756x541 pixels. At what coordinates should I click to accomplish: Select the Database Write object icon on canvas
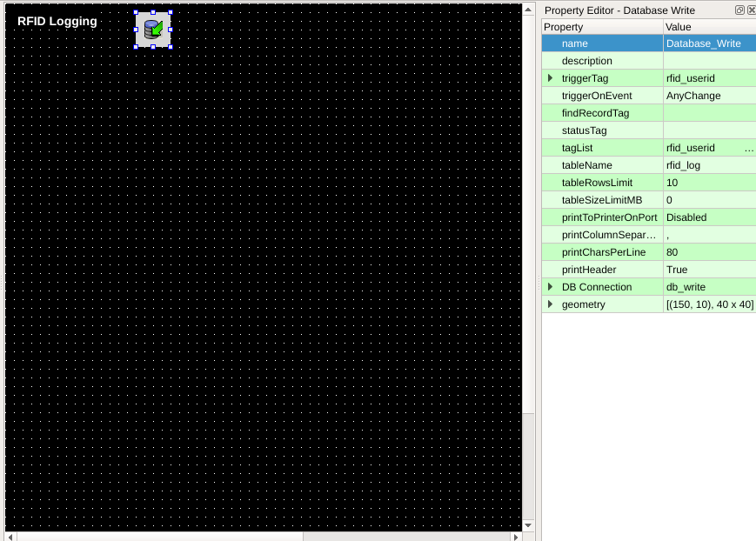tap(153, 29)
